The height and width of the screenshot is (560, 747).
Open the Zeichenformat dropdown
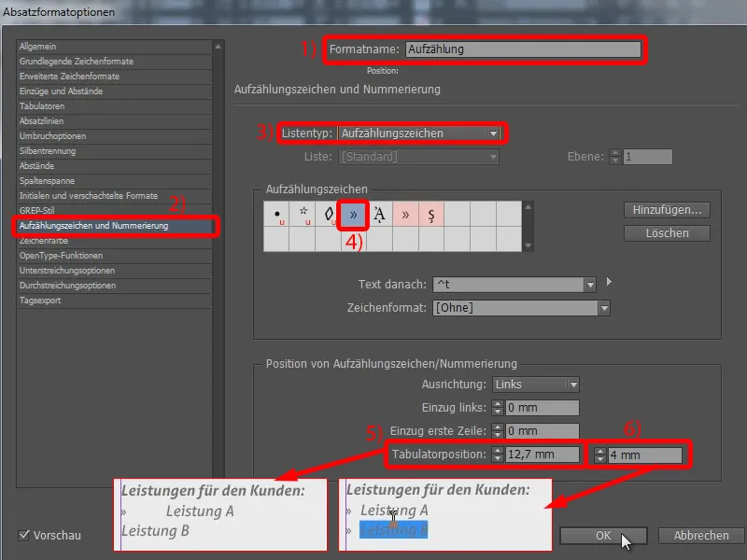521,308
